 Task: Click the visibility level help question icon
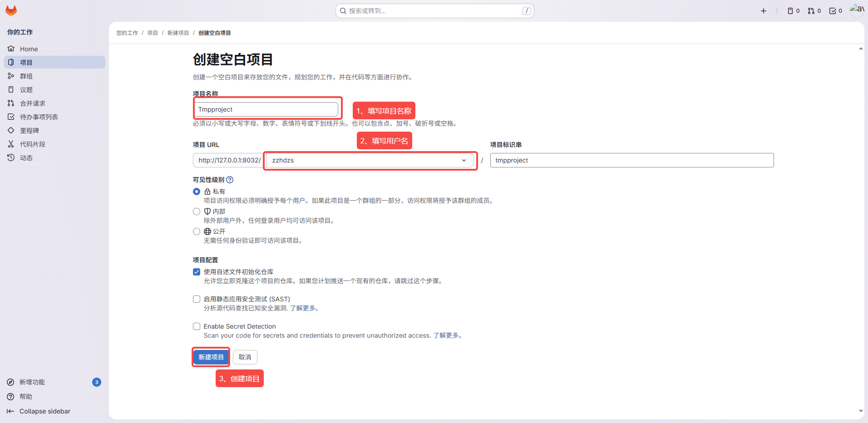230,180
